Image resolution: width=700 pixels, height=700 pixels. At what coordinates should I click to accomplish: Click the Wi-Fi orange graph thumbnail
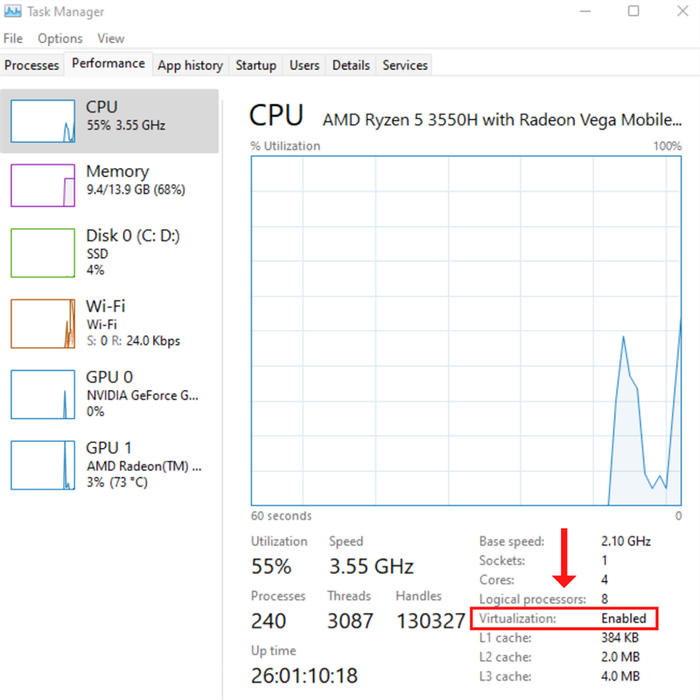[43, 324]
